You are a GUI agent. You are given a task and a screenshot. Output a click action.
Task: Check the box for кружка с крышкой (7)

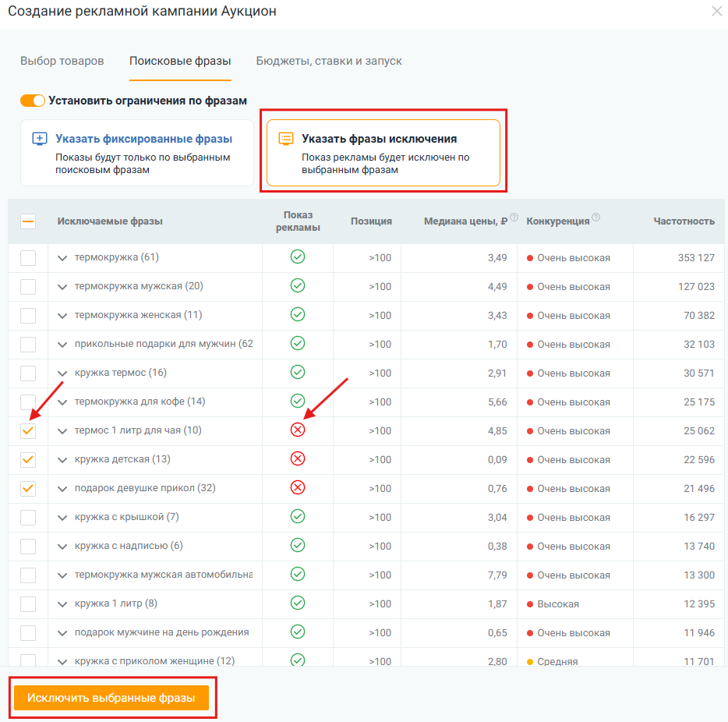(28, 517)
